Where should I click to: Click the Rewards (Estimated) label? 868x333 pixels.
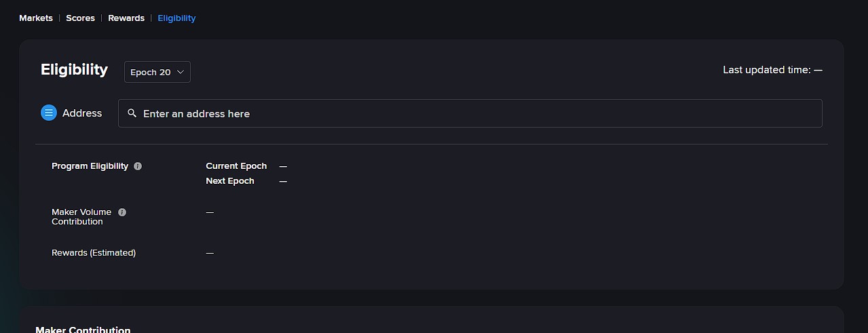(x=94, y=253)
